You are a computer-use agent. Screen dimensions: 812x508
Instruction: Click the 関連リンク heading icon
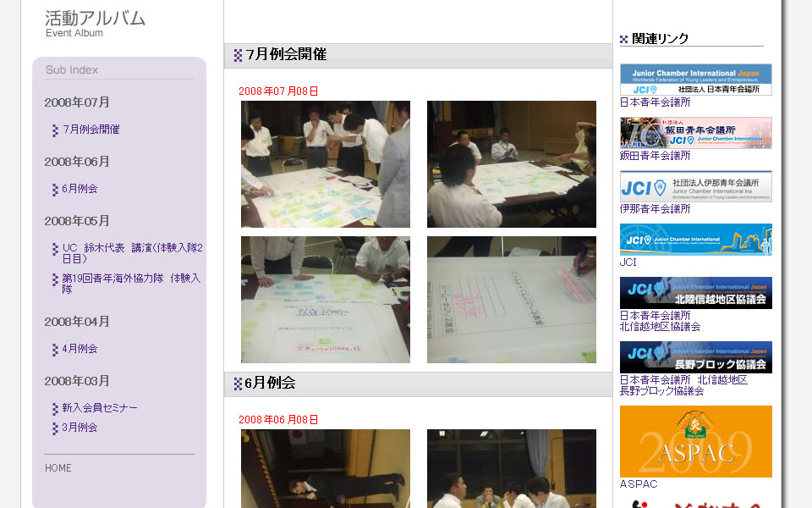pyautogui.click(x=624, y=40)
